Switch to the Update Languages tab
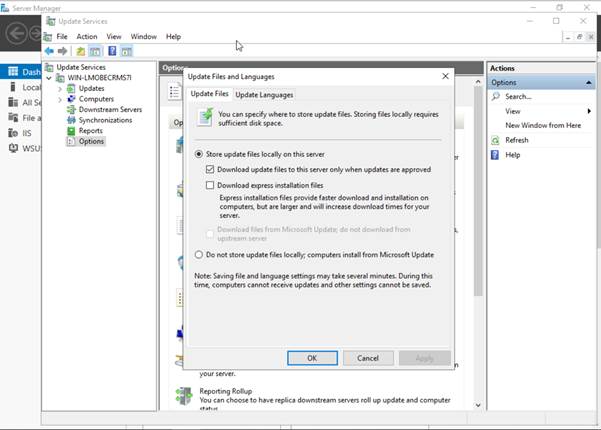The image size is (601, 430). coord(264,95)
